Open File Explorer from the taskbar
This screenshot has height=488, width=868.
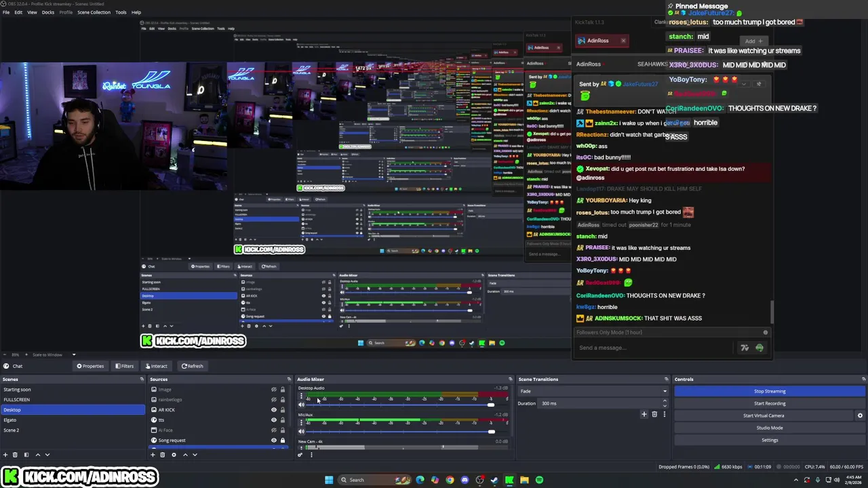pos(524,480)
